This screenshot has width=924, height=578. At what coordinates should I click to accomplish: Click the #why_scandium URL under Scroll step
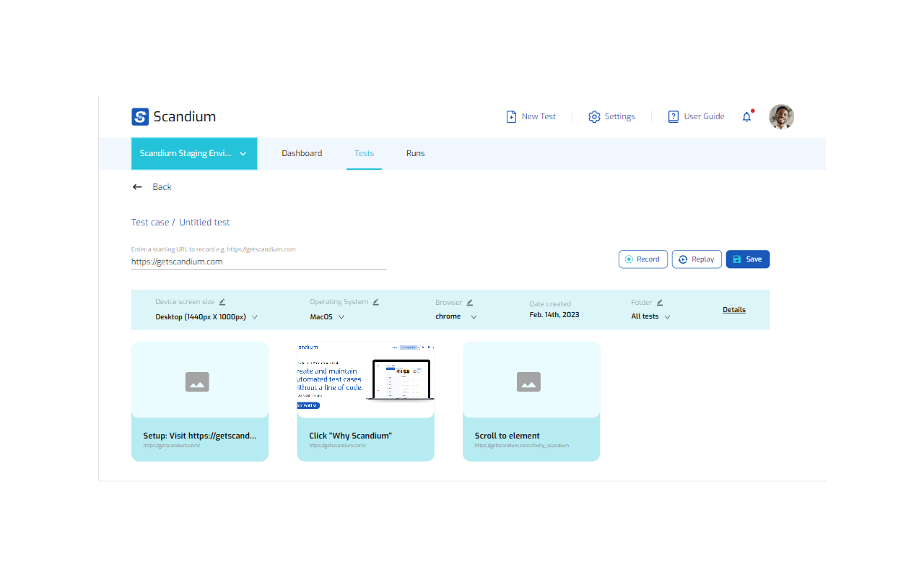[x=522, y=446]
